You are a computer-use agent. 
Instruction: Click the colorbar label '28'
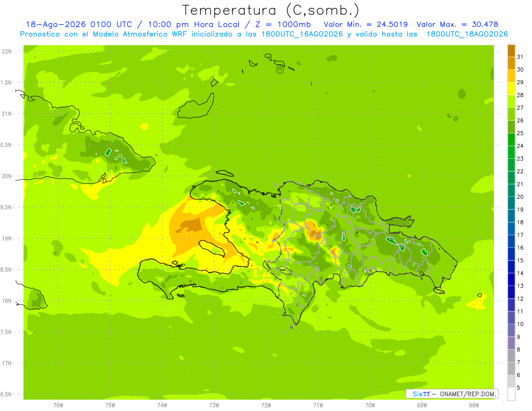[520, 95]
